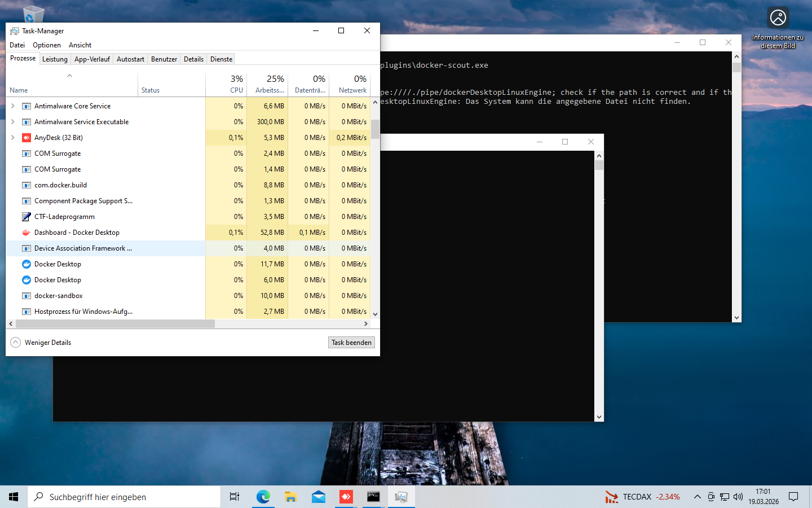Open the Mail app from the taskbar
Viewport: 812px width, 508px height.
319,497
